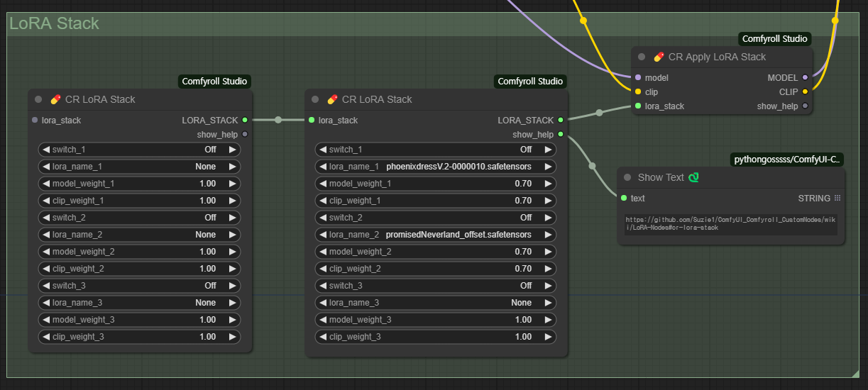Select the yellow CLIP output port
Screen dimensions: 868x390
805,91
